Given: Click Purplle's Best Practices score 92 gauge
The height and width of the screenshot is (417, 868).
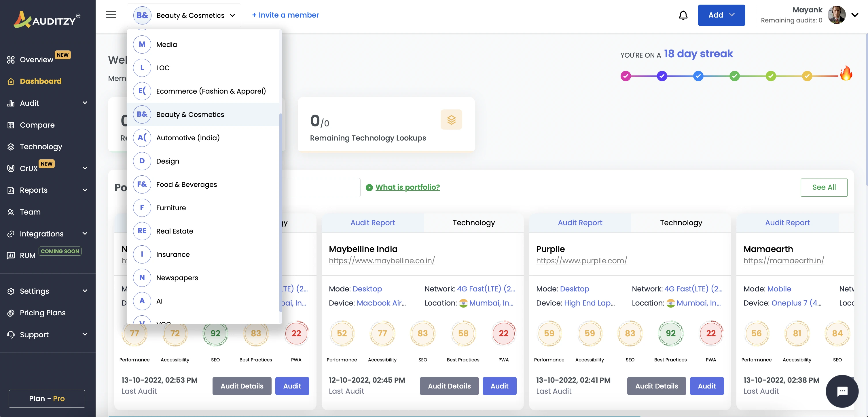Looking at the screenshot, I should pyautogui.click(x=670, y=333).
